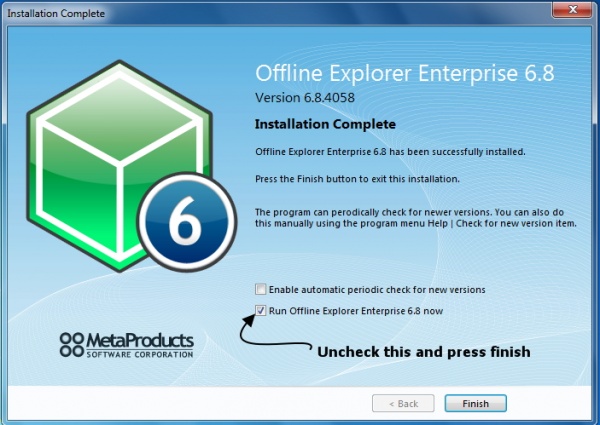600x425 pixels.
Task: Click the "perodically check for newer versions" paragraph
Action: tap(416, 218)
